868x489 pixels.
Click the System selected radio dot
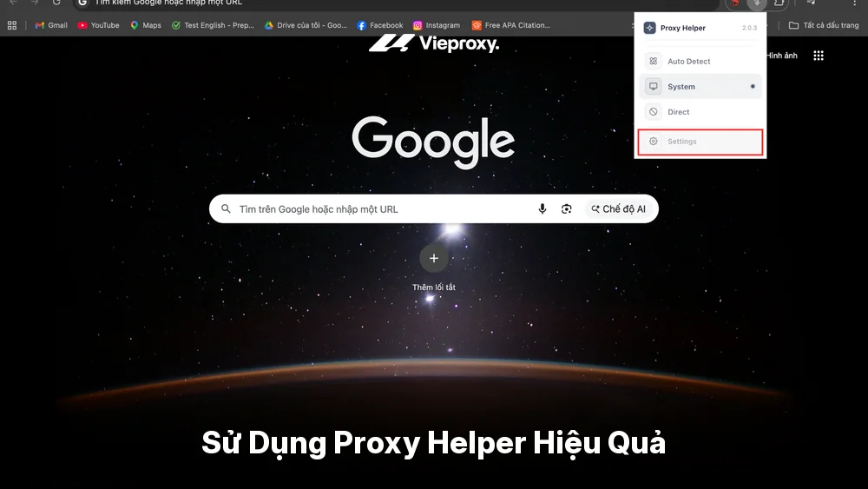pyautogui.click(x=753, y=86)
